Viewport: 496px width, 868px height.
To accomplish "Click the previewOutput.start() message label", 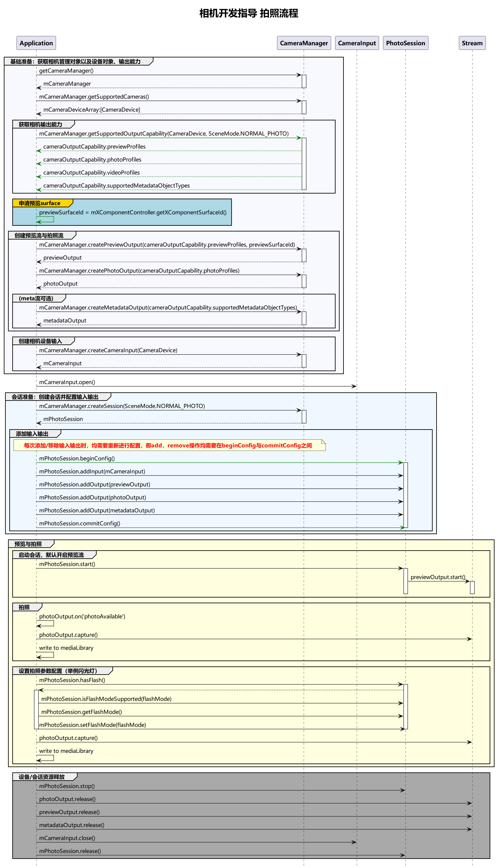I will (x=438, y=577).
